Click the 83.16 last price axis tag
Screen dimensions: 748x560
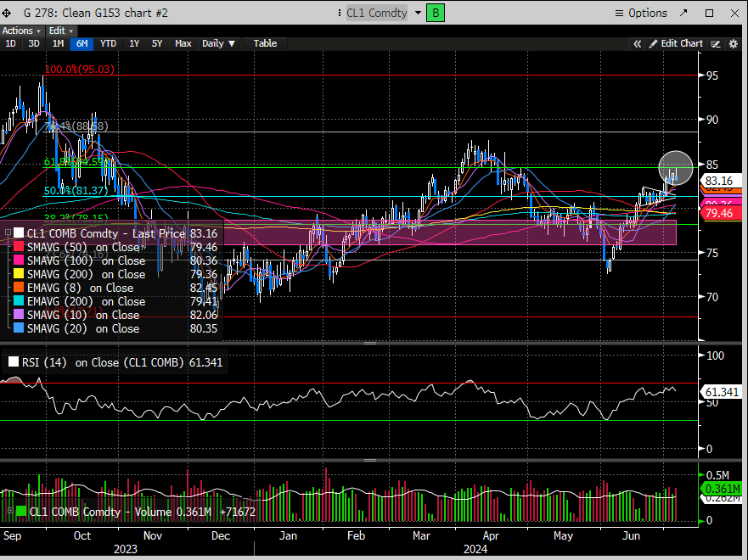coord(720,181)
